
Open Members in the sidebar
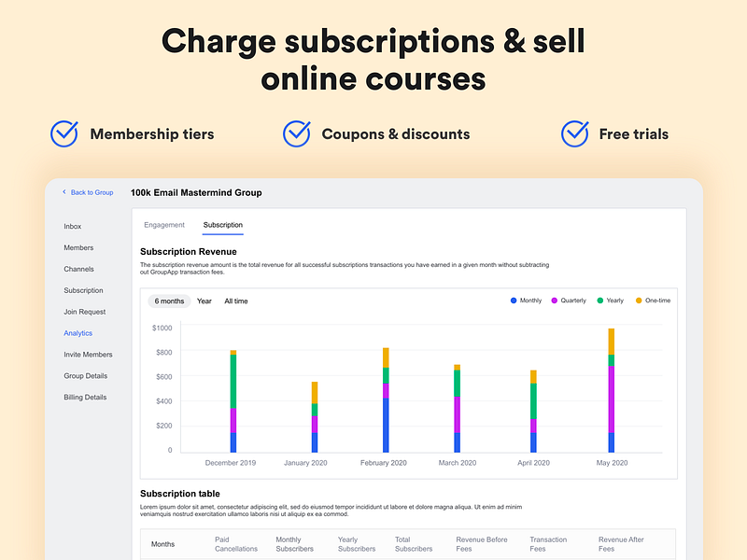(78, 247)
